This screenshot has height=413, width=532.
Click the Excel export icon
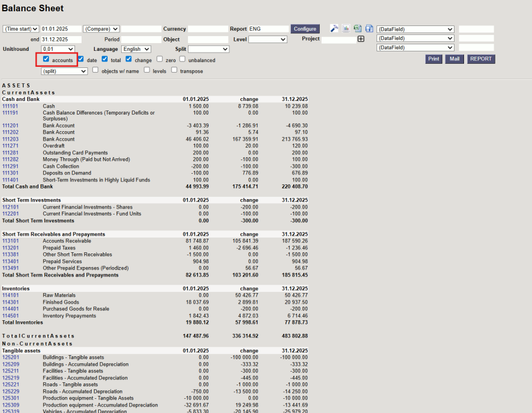click(x=357, y=28)
